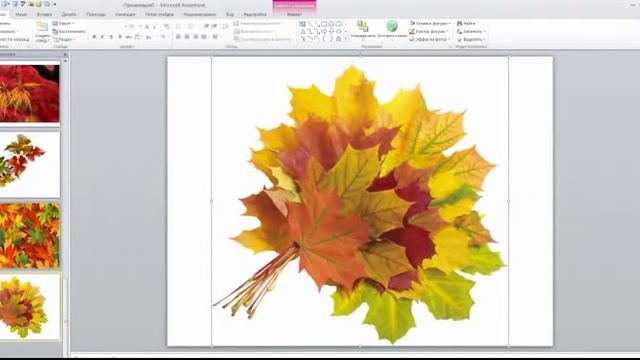Open the Drawing group dialog launcher

(450, 47)
